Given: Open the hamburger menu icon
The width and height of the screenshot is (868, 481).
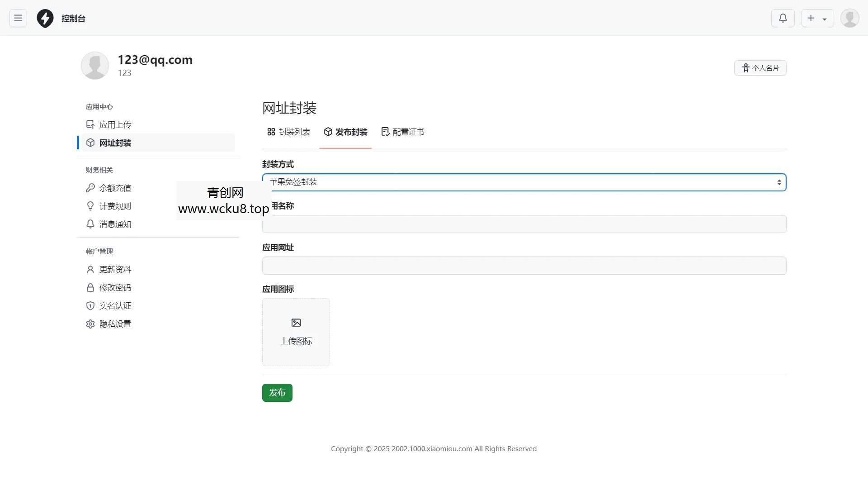Looking at the screenshot, I should (18, 18).
